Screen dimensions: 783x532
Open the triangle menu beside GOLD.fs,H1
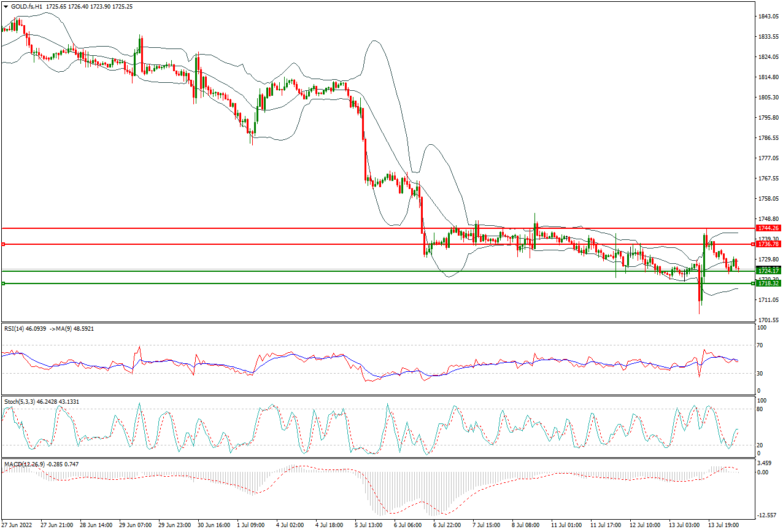click(x=6, y=6)
